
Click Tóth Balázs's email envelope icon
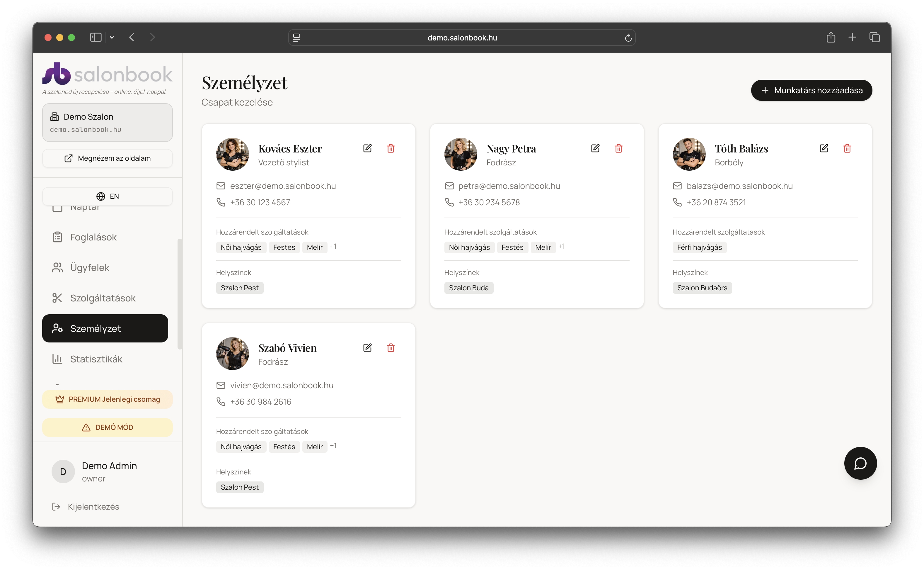tap(677, 186)
